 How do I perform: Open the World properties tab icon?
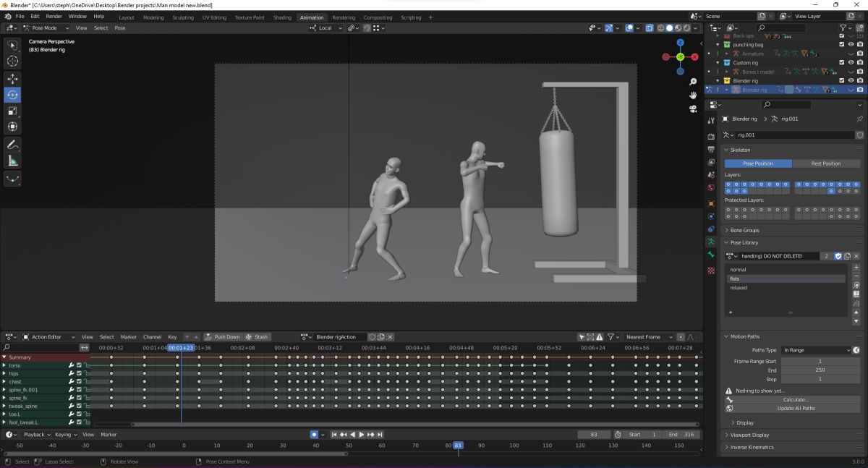pyautogui.click(x=712, y=187)
